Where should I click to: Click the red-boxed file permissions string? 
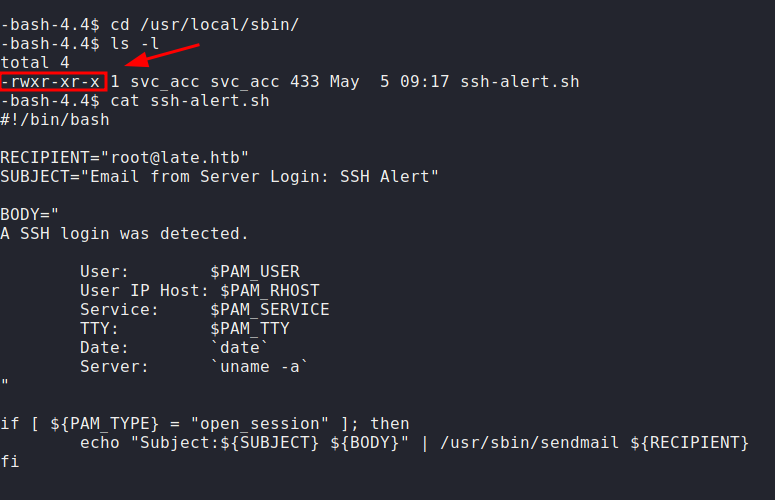point(54,81)
